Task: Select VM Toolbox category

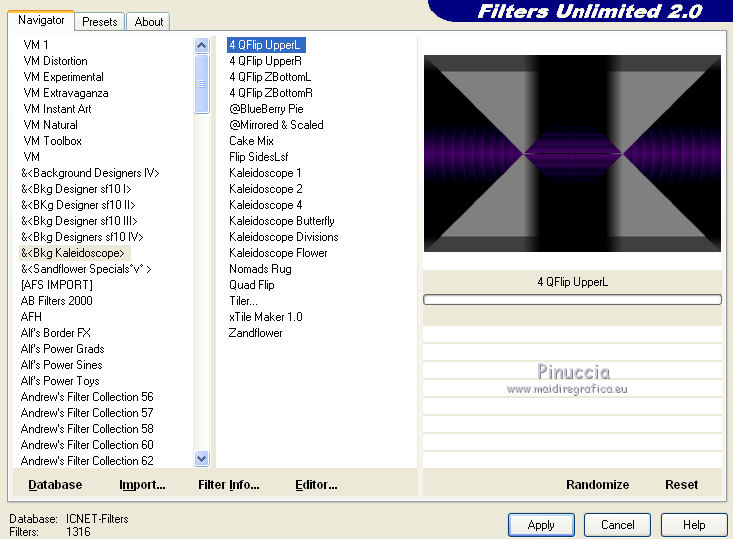Action: click(52, 141)
